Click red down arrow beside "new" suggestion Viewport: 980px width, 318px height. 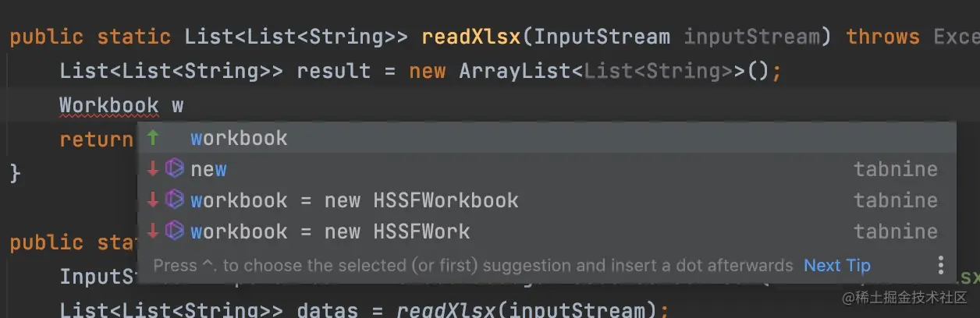click(x=153, y=169)
